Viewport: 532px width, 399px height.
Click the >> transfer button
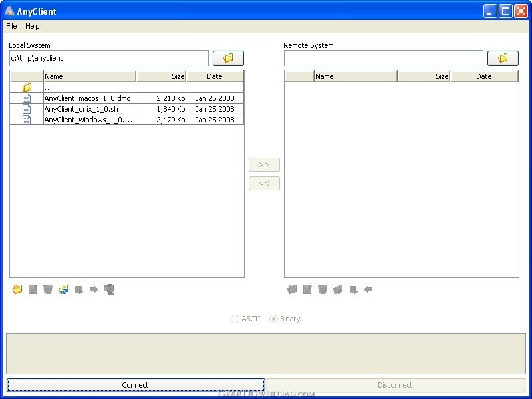click(x=264, y=164)
